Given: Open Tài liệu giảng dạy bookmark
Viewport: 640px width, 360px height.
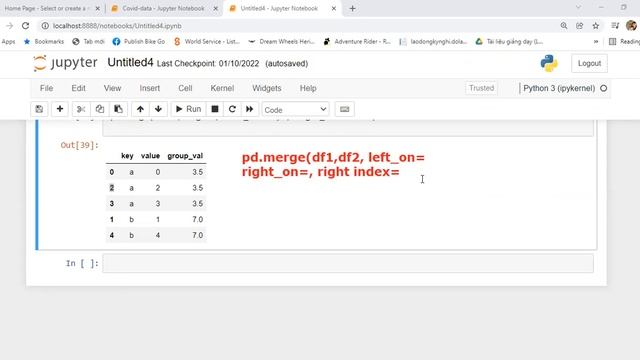Looking at the screenshot, I should pyautogui.click(x=510, y=42).
